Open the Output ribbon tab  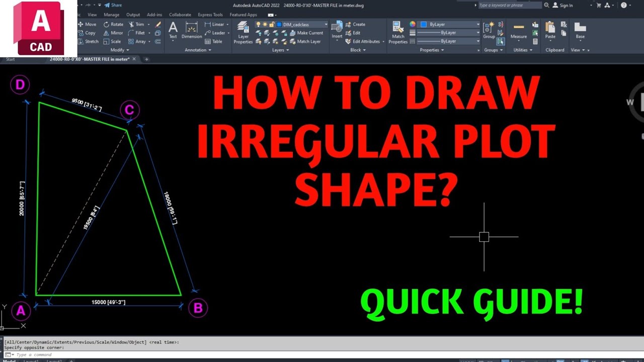click(x=133, y=15)
